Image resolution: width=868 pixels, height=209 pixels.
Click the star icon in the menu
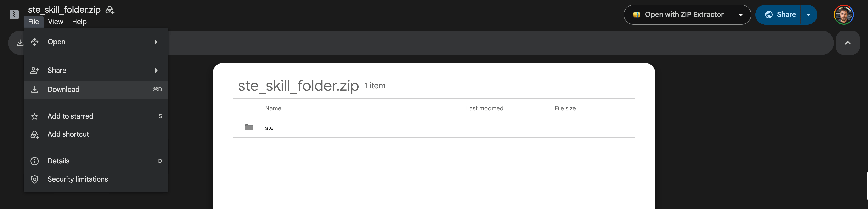(35, 117)
